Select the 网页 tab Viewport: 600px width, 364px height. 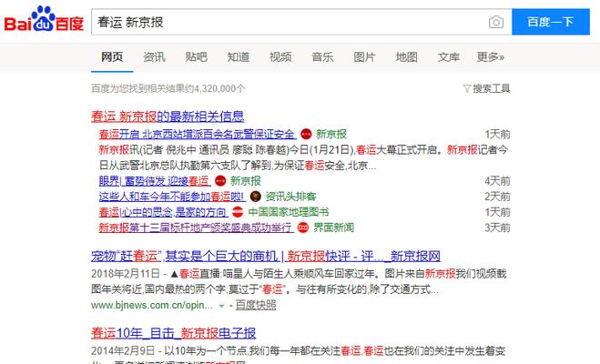coord(112,57)
